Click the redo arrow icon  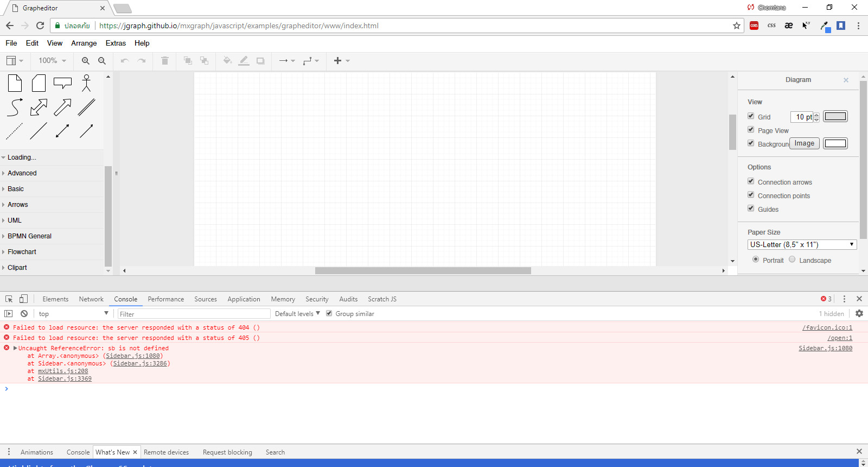point(142,61)
